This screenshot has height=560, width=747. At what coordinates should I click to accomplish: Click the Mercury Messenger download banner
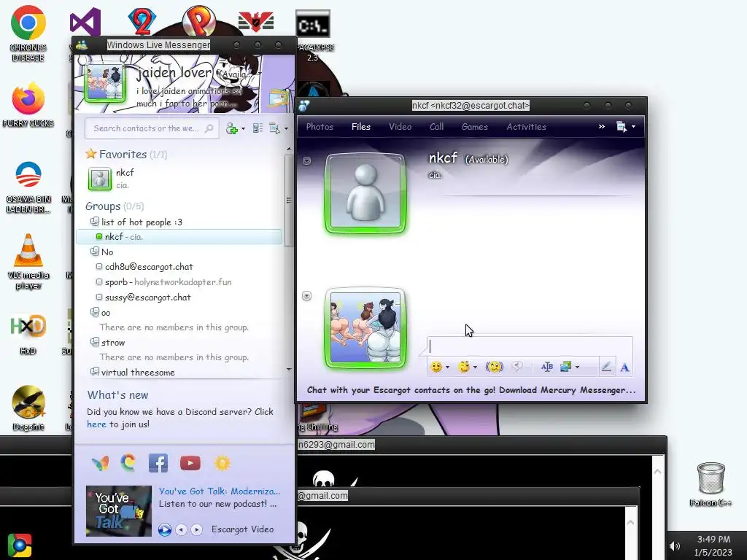(471, 390)
